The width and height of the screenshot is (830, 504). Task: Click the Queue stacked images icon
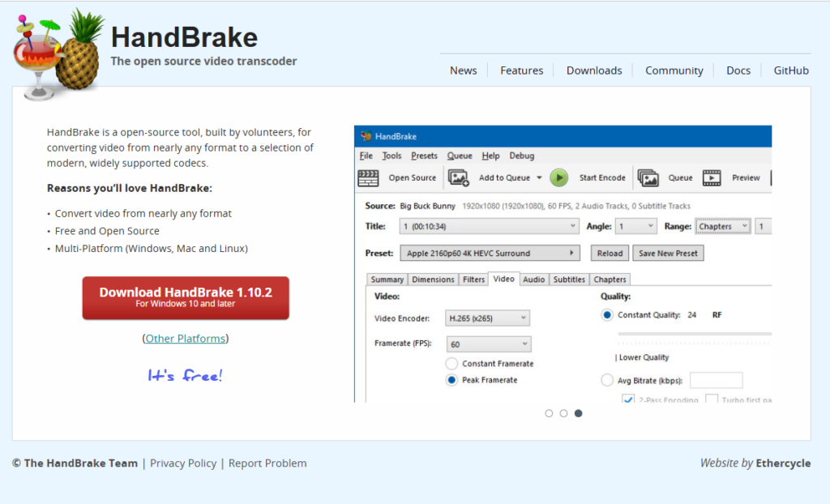pos(648,178)
